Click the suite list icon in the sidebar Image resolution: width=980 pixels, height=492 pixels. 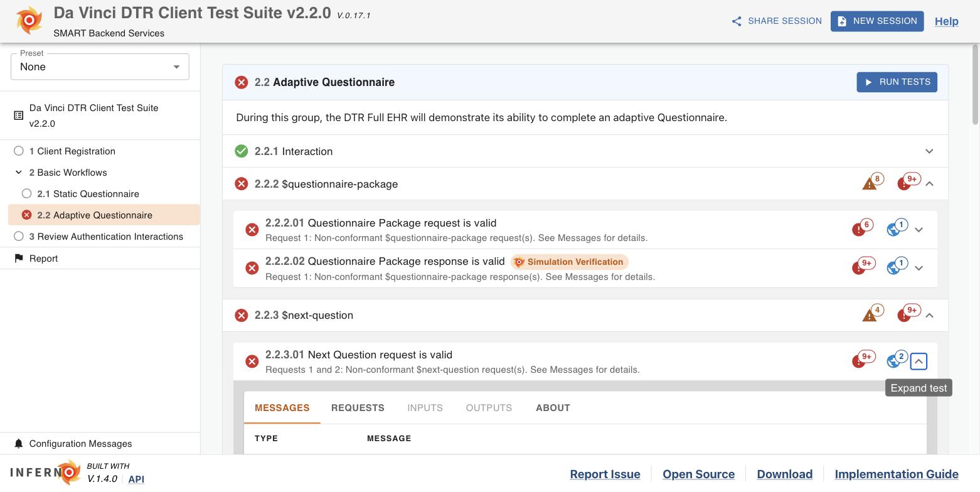pyautogui.click(x=19, y=115)
